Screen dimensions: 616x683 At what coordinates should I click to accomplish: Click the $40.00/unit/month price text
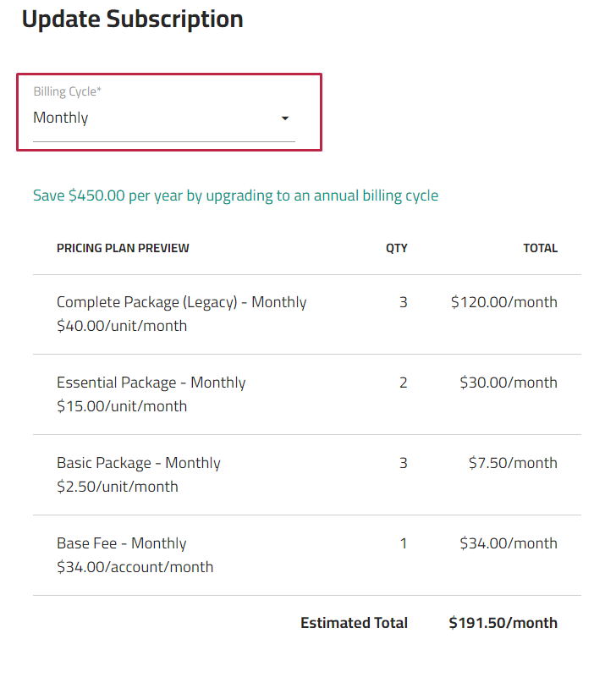pos(122,326)
